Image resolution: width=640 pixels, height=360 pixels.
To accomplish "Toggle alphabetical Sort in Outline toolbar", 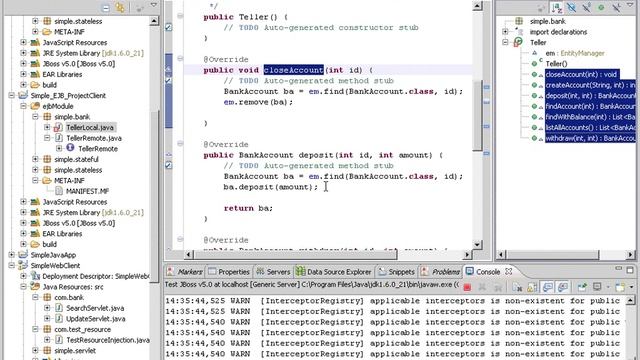I will [x=556, y=8].
